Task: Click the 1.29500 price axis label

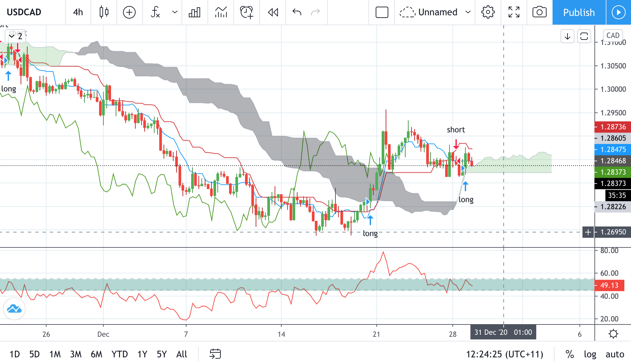Action: 613,113
